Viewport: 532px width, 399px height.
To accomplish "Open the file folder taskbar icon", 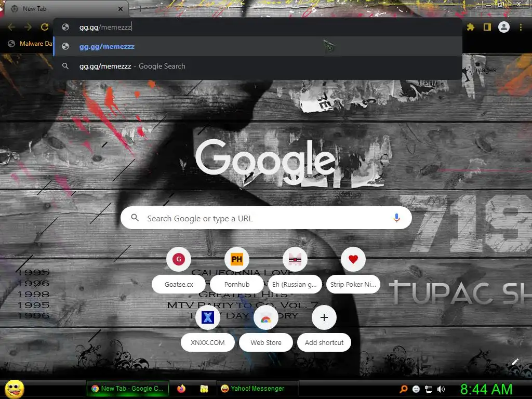I will tap(204, 389).
